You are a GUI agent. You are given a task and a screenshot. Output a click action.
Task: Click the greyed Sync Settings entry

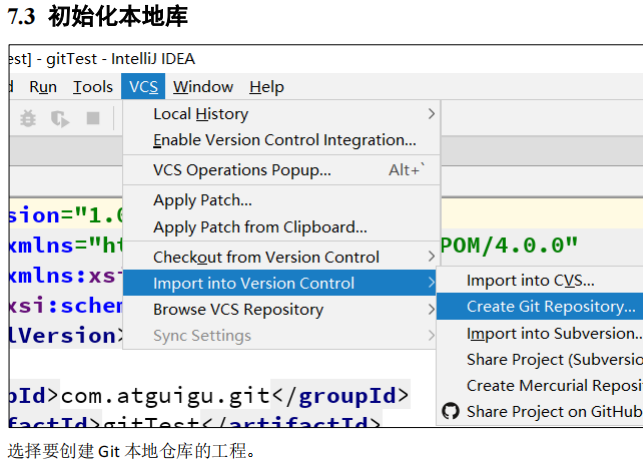point(279,335)
